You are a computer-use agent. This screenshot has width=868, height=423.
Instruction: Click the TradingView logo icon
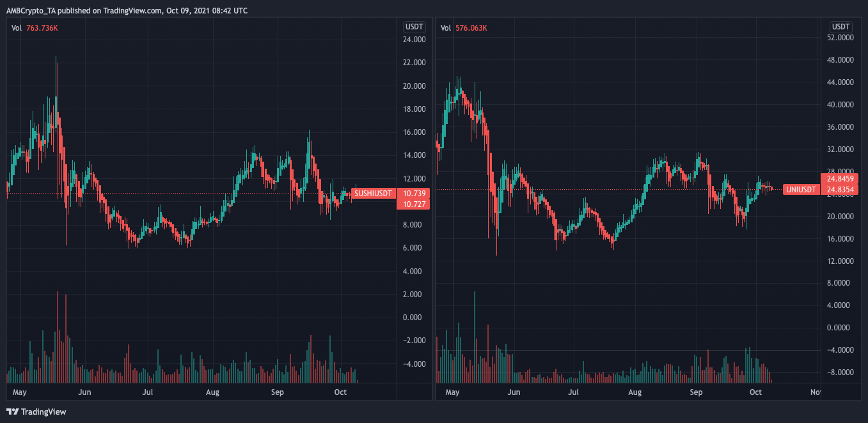pyautogui.click(x=12, y=412)
